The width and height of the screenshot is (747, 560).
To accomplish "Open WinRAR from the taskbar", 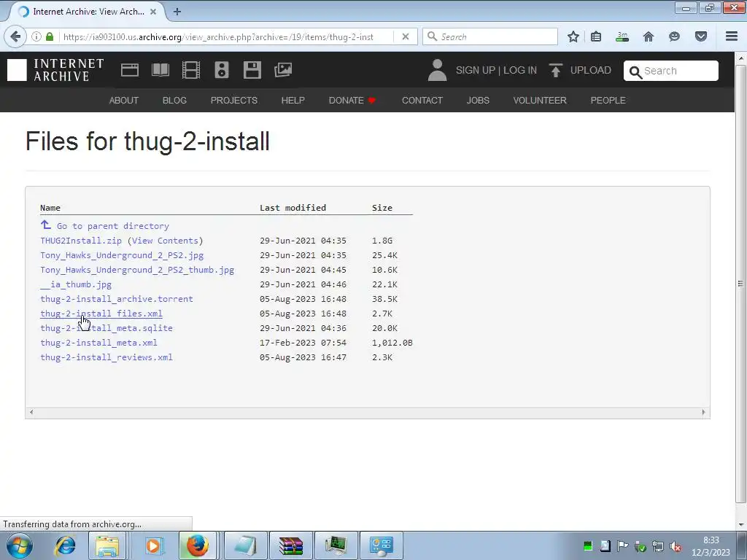I will coord(291,545).
